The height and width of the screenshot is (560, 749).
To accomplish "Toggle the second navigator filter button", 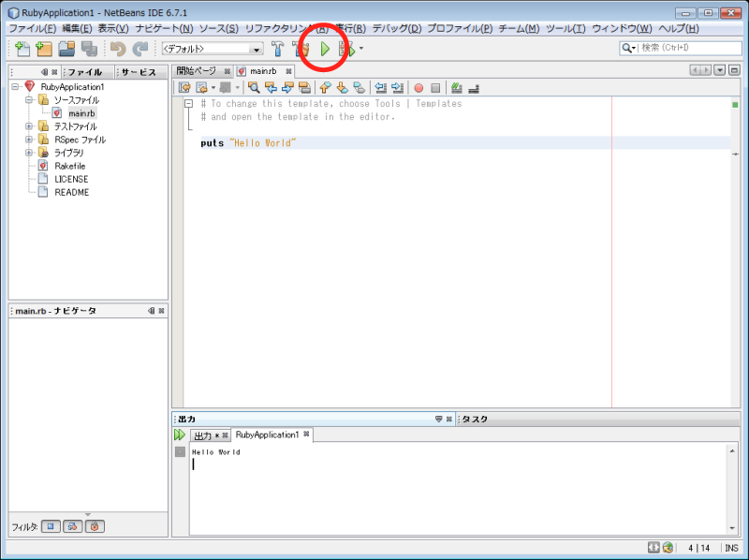I will [x=73, y=526].
